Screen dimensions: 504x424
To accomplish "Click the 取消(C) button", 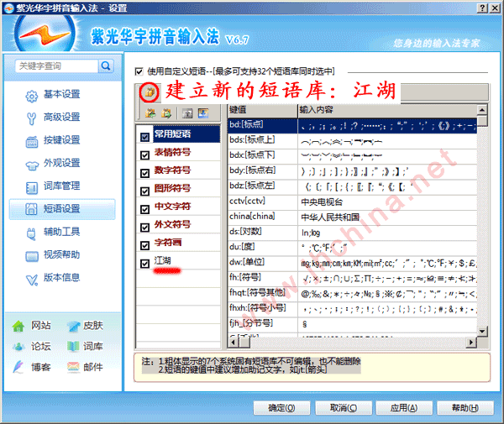I will 344,408.
